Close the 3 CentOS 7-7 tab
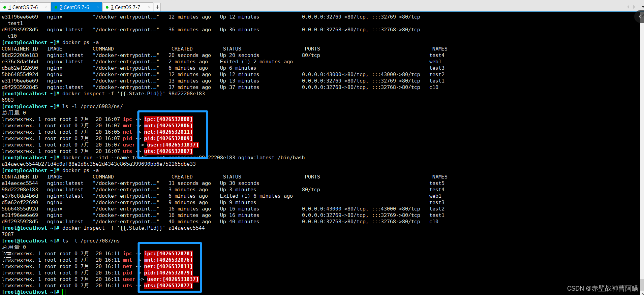 coord(149,7)
